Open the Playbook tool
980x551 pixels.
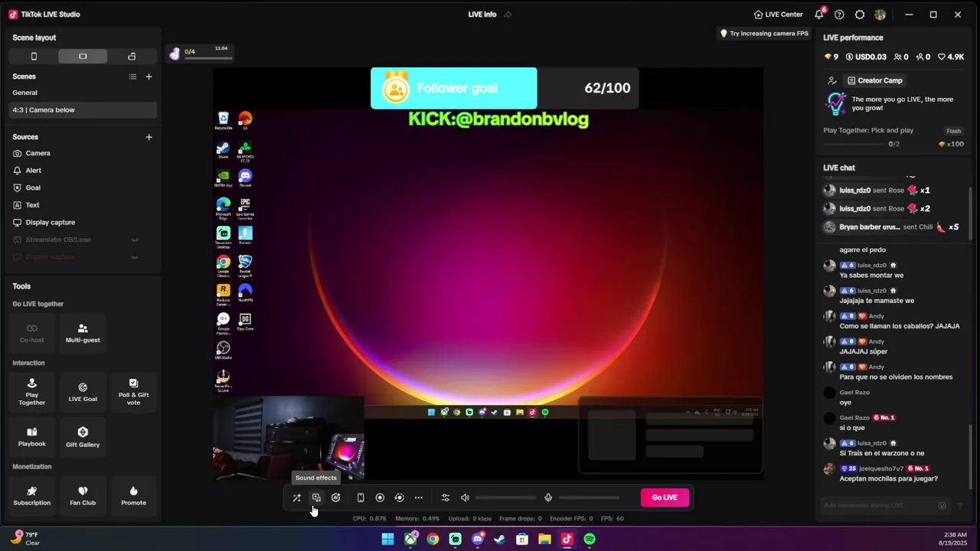(32, 437)
